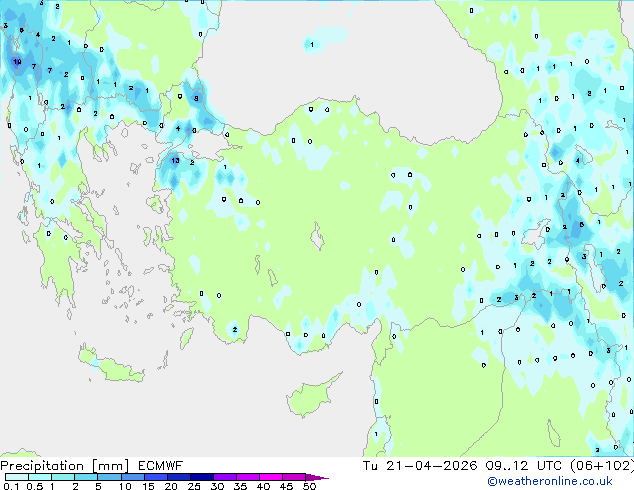Select the 5–10 mm legend color swatch
The width and height of the screenshot is (634, 490).
point(109,477)
